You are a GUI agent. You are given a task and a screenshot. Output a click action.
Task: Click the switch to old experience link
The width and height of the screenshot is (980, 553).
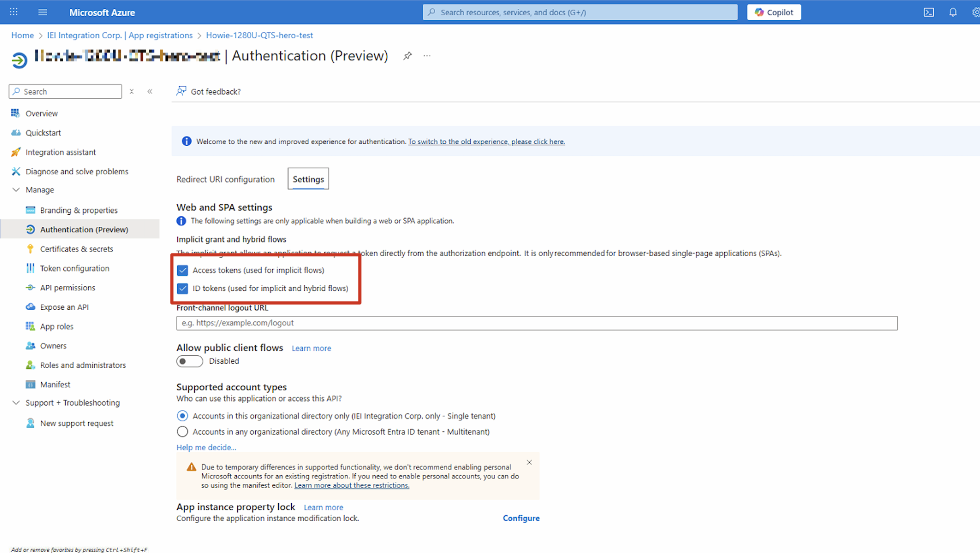click(x=486, y=141)
